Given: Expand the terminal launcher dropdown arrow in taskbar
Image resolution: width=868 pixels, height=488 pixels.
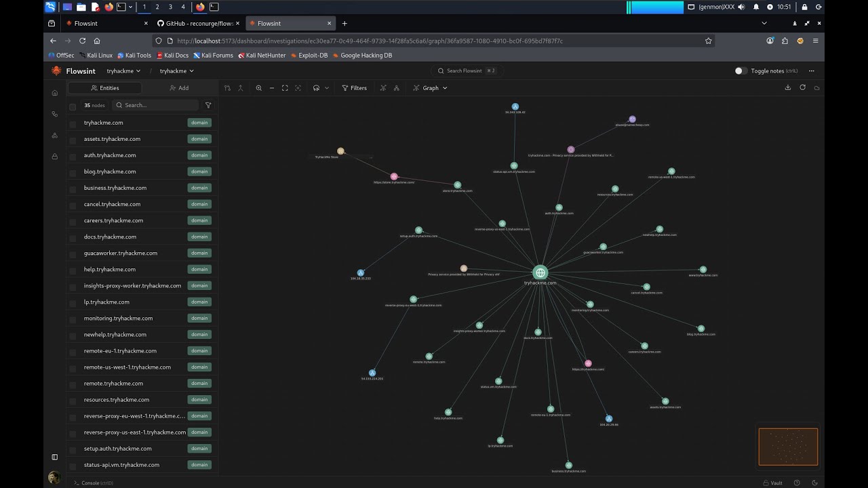Looking at the screenshot, I should [130, 7].
